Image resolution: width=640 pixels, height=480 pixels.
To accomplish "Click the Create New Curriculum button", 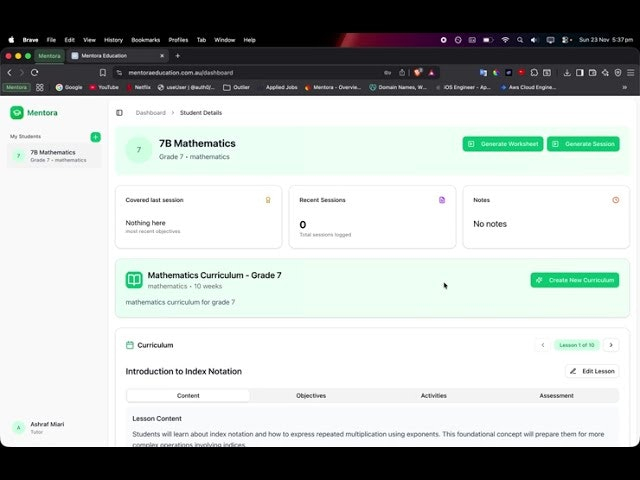I will pyautogui.click(x=574, y=280).
